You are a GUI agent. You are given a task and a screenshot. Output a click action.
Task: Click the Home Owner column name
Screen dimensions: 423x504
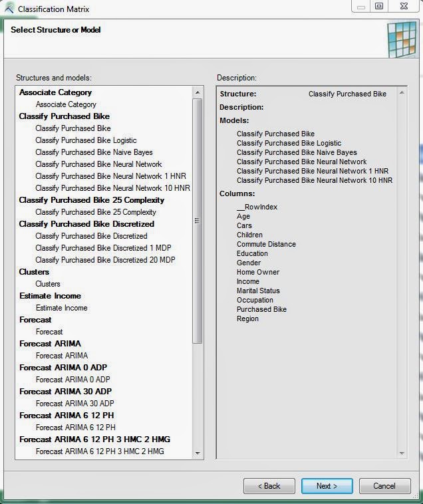[258, 272]
